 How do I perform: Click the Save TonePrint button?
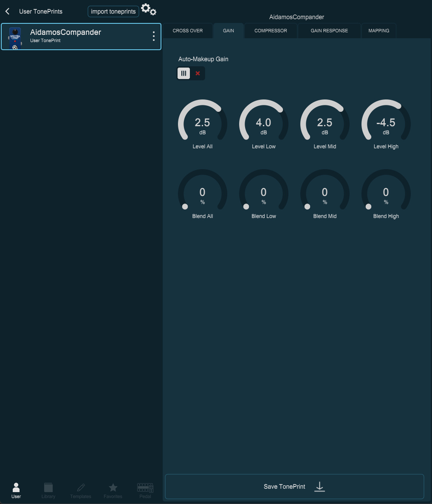294,486
